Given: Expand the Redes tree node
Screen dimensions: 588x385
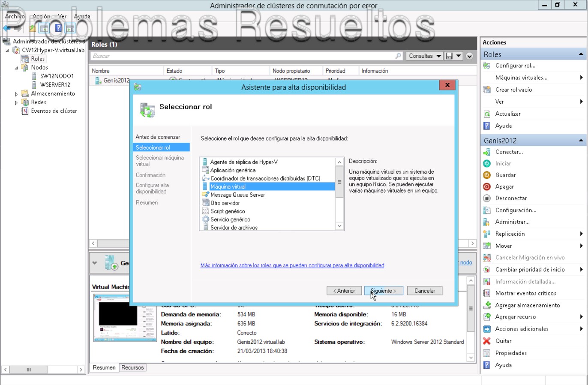Looking at the screenshot, I should [16, 102].
